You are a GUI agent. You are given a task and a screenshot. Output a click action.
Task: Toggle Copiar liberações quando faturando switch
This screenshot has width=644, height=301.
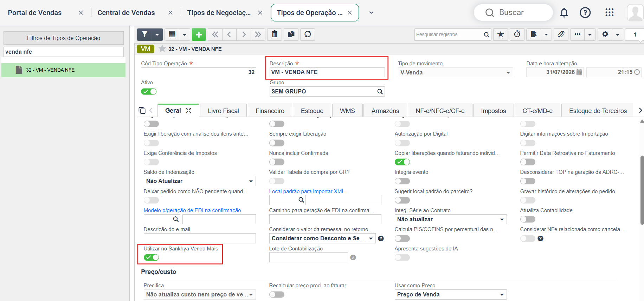pos(402,162)
